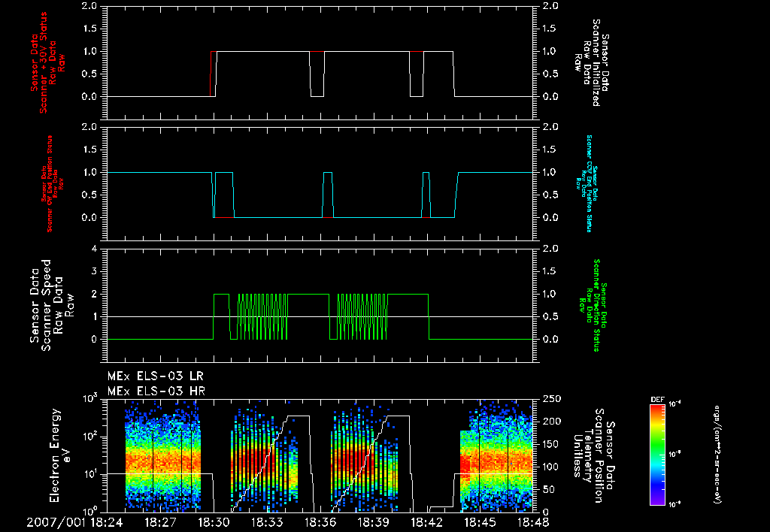The width and height of the screenshot is (770, 532).
Task: Select the '2007/001 18:24' start time label
Action: [x=74, y=523]
